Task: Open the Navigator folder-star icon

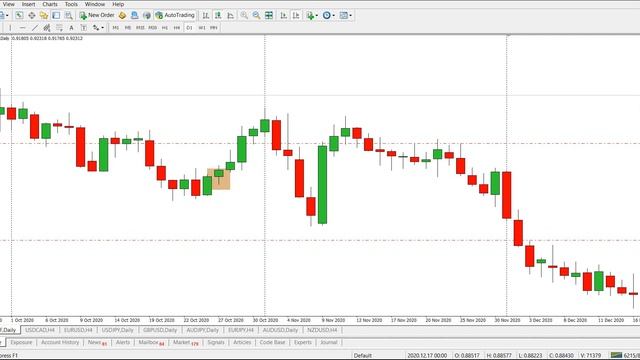Action: (x=44, y=16)
